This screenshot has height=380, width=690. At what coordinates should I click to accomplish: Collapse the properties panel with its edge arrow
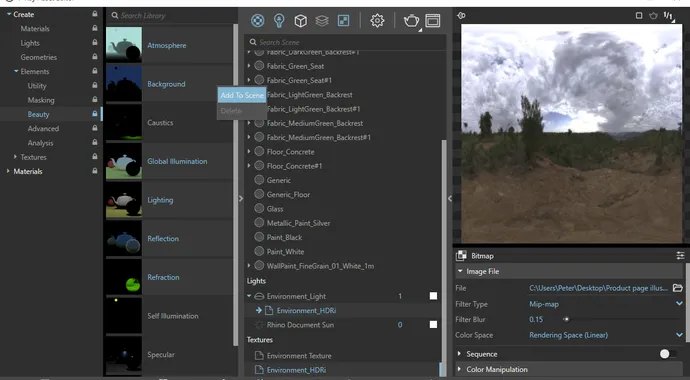[x=449, y=198]
